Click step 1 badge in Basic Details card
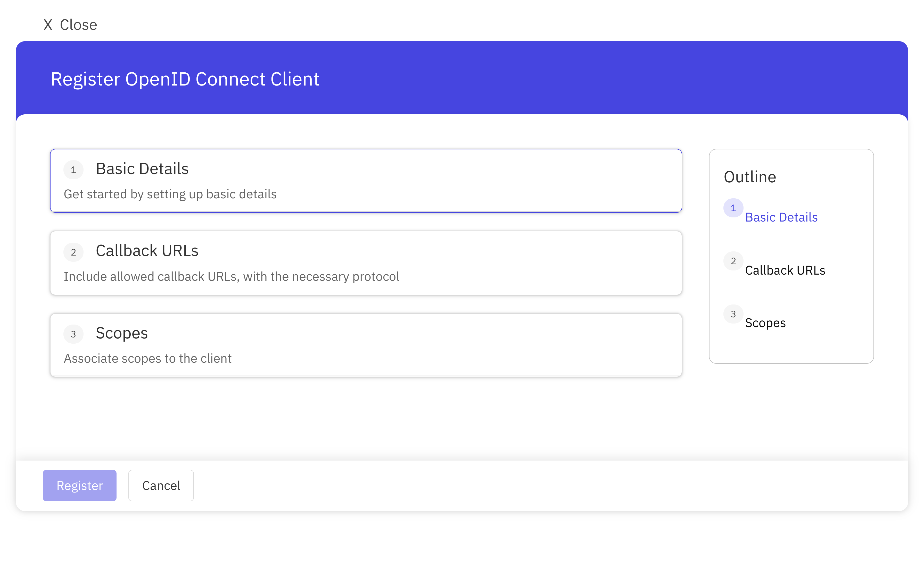The image size is (924, 577). [73, 170]
